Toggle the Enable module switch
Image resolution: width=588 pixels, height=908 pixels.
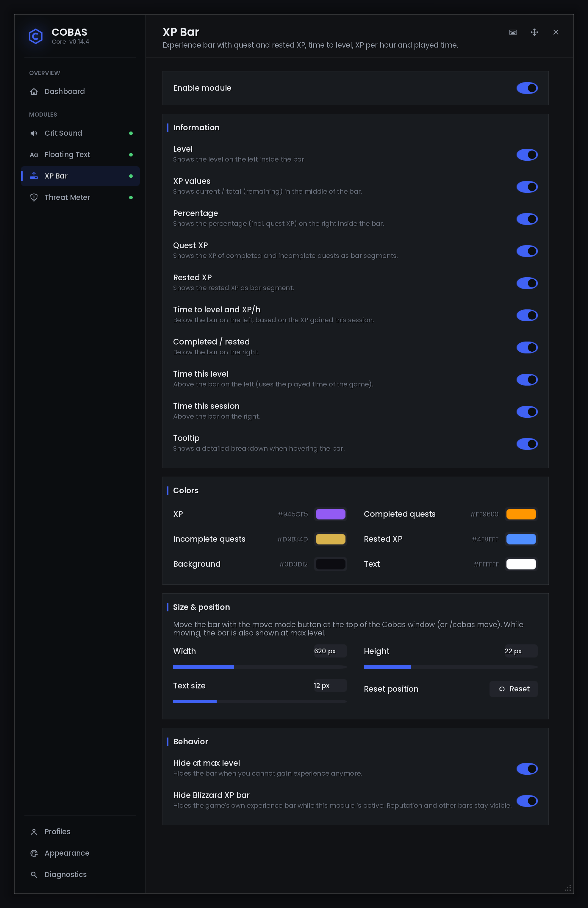[527, 88]
